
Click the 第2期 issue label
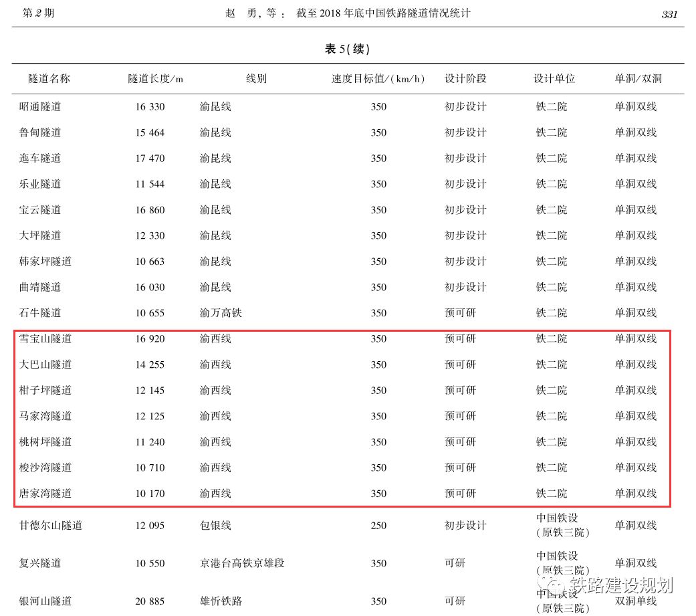point(39,13)
